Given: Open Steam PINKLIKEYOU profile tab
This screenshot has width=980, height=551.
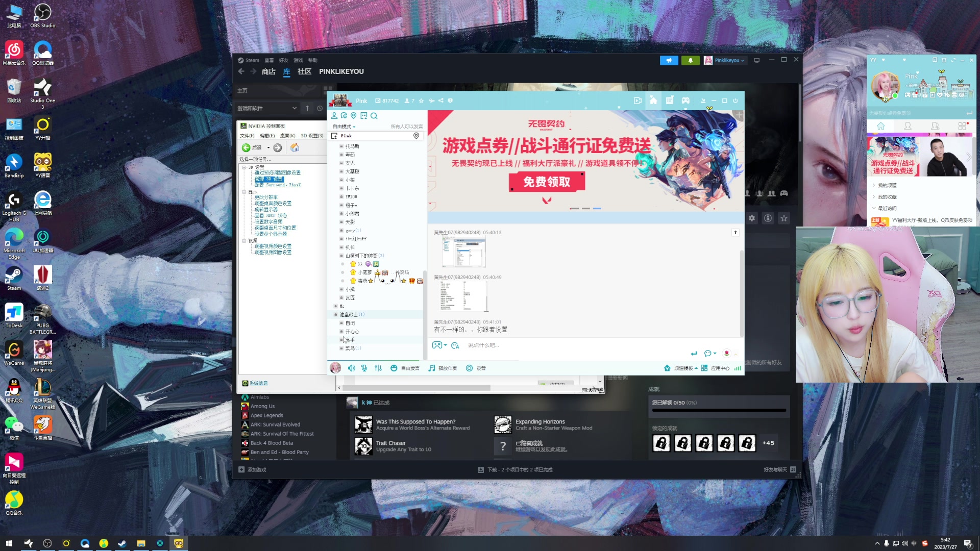Looking at the screenshot, I should (341, 72).
